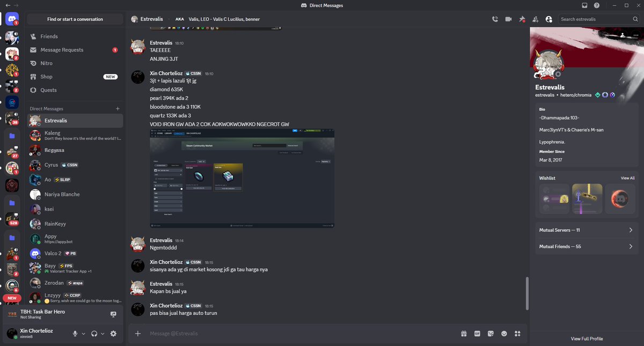Open Quests page

(75, 90)
